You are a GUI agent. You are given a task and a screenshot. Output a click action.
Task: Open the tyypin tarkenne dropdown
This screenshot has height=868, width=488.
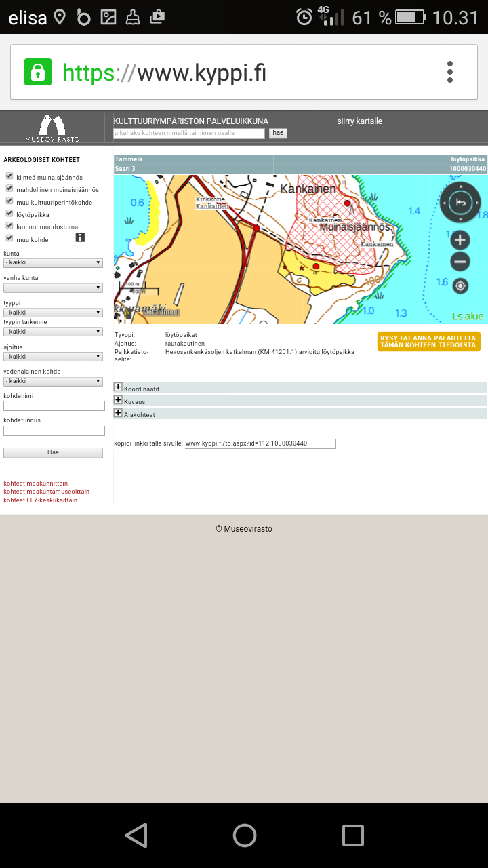tap(53, 332)
